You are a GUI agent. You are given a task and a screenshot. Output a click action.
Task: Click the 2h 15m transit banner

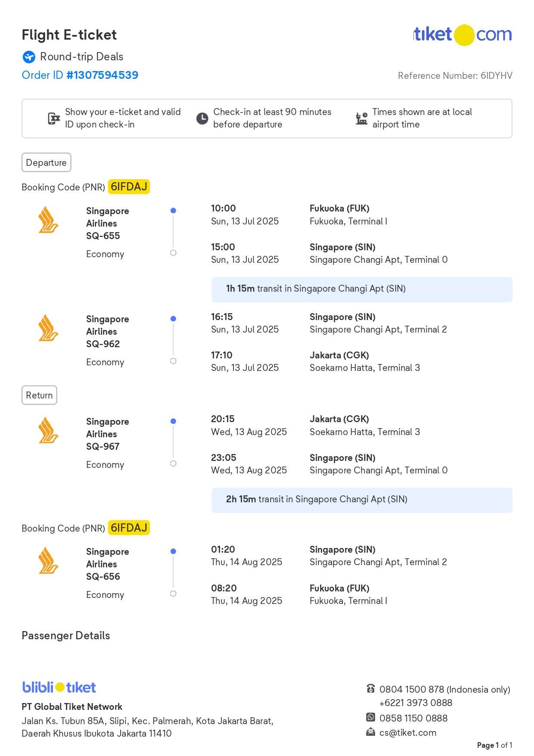coord(362,500)
